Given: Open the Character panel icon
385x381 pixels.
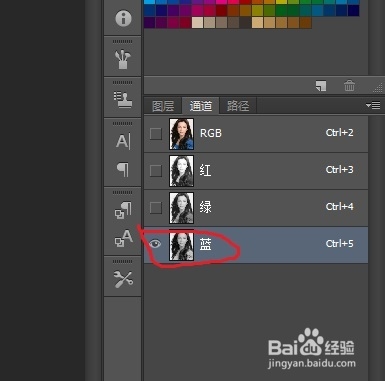Looking at the screenshot, I should pos(123,141).
